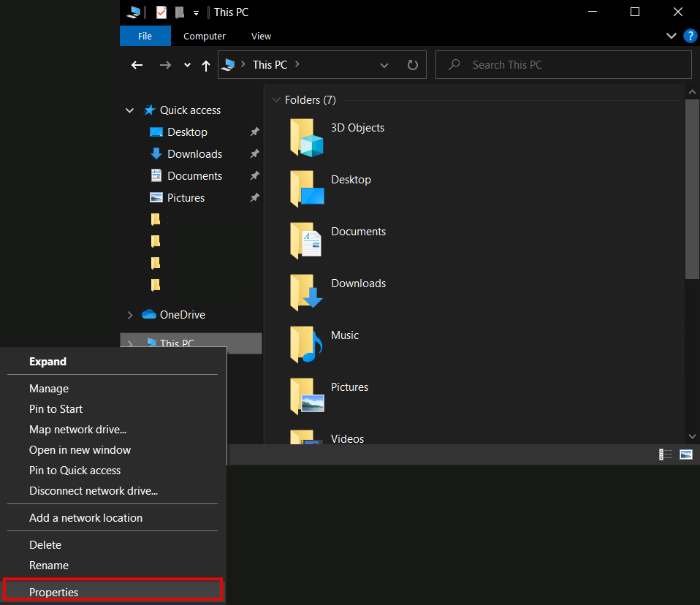The height and width of the screenshot is (605, 700).
Task: Select Pictures under Quick access
Action: (x=186, y=198)
